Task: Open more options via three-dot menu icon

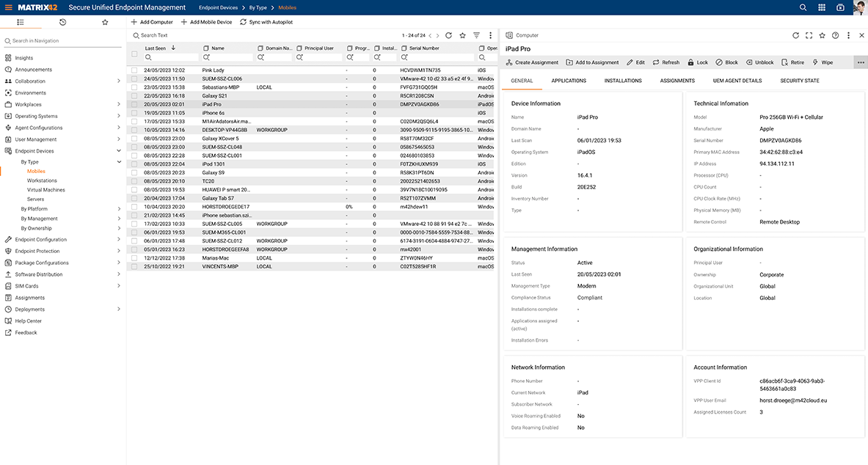Action: point(847,34)
